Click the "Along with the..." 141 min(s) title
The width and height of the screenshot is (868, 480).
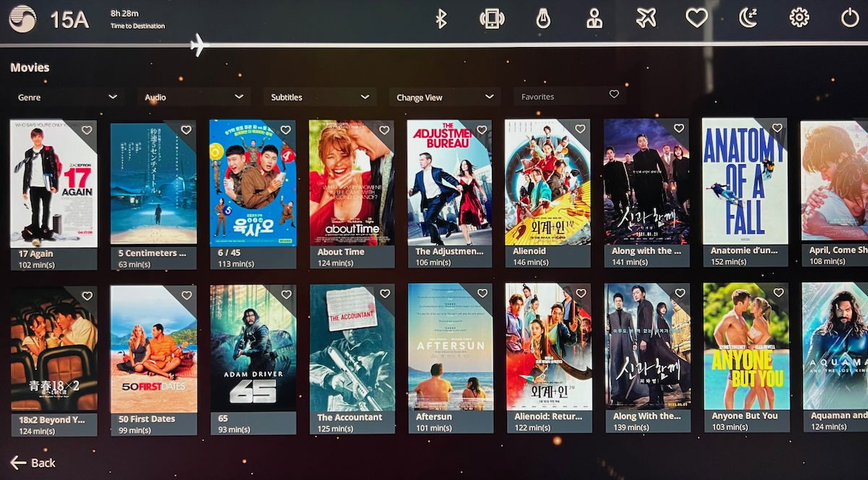pyautogui.click(x=647, y=250)
